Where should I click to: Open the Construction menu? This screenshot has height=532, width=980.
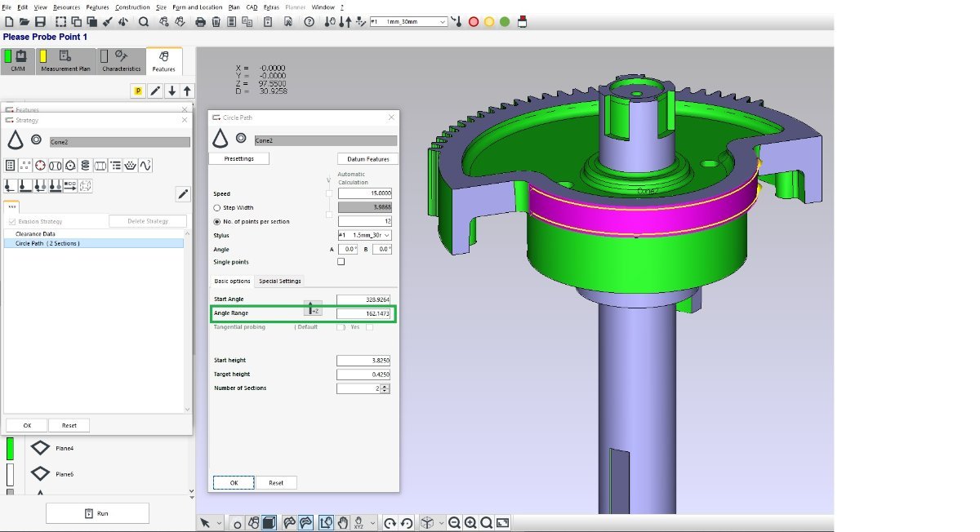pos(132,7)
